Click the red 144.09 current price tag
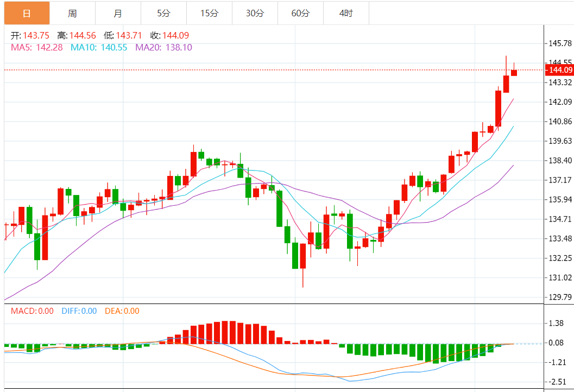574x392 pixels. coord(559,70)
